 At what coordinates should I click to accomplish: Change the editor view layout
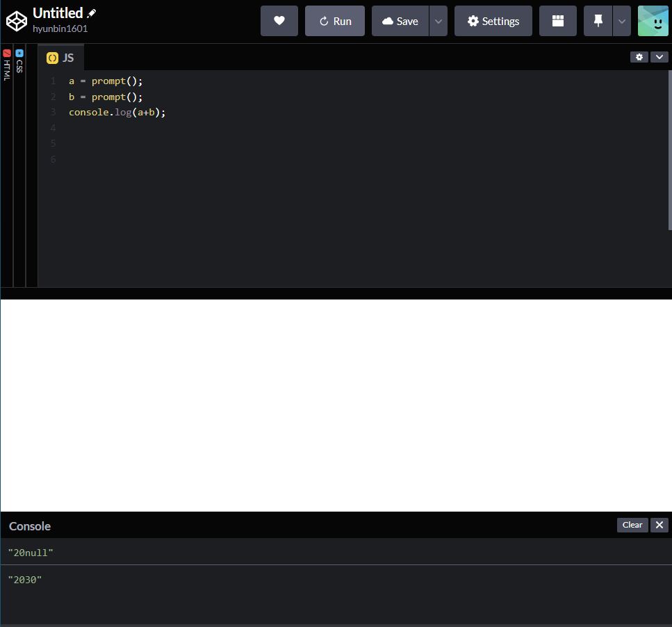(x=557, y=21)
